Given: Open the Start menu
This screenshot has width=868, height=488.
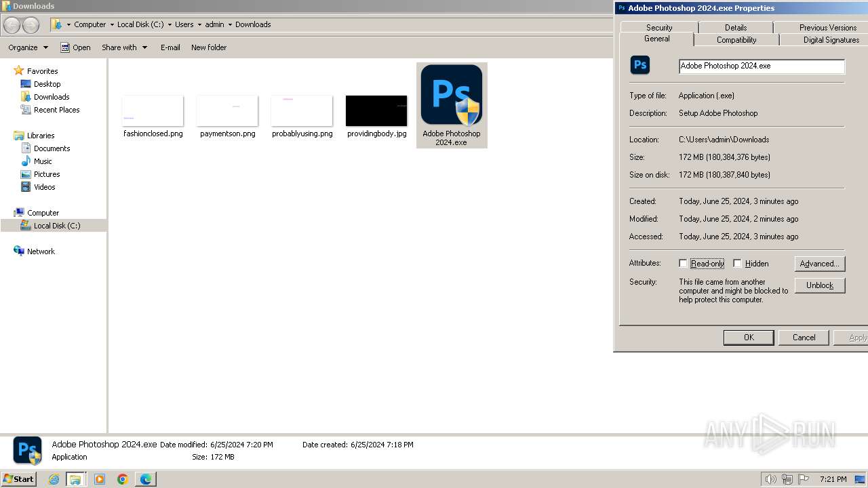Looking at the screenshot, I should (x=19, y=479).
